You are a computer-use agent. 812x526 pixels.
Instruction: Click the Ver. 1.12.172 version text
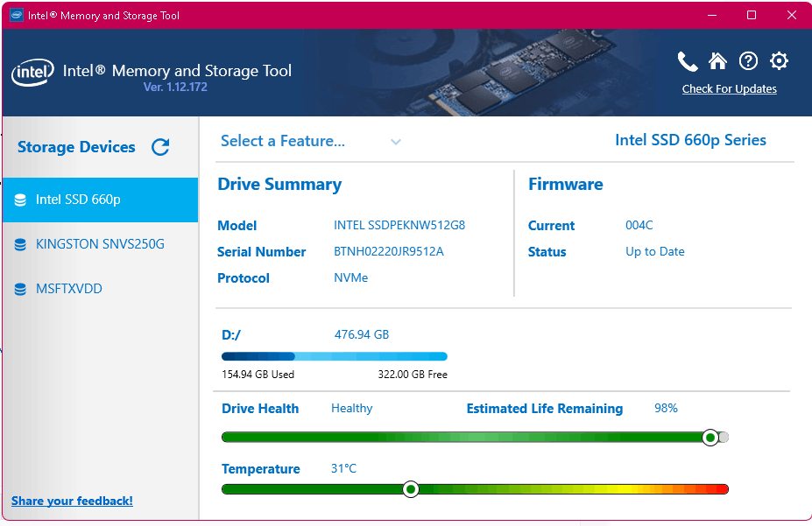[175, 87]
